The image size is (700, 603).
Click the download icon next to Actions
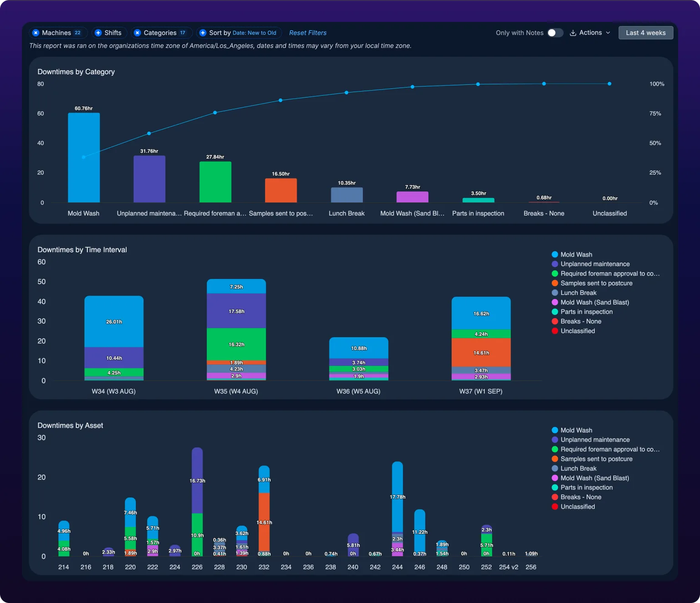[x=573, y=33]
